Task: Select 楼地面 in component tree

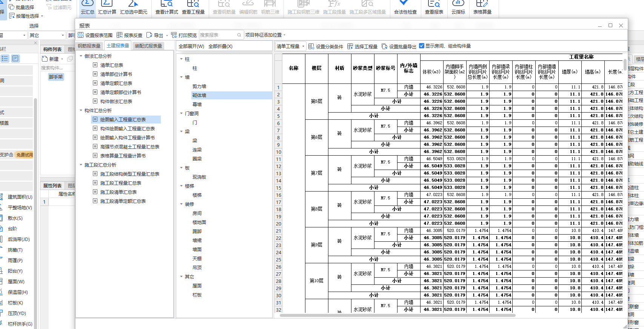Action: point(199,222)
